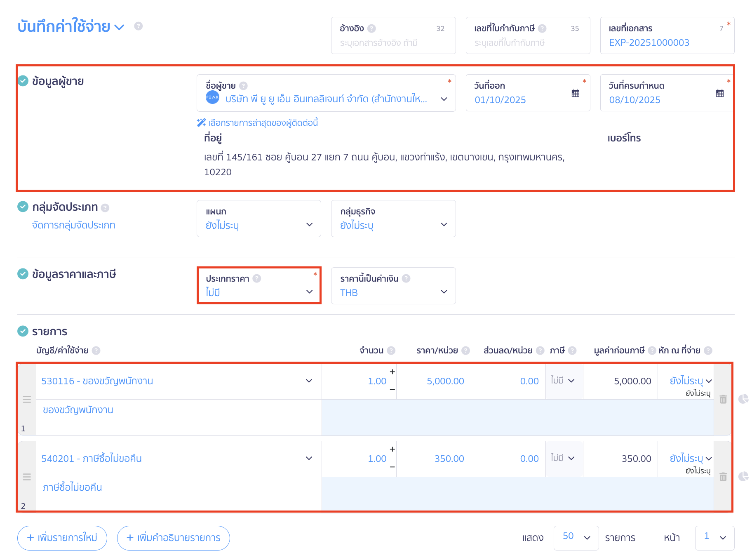Screen dimensions: 752x560
Task: Delete the 530116 item row with trash icon
Action: 723,399
